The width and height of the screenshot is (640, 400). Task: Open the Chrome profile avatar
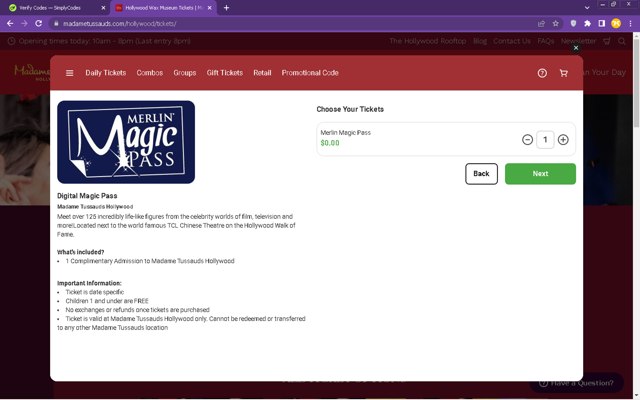point(616,24)
